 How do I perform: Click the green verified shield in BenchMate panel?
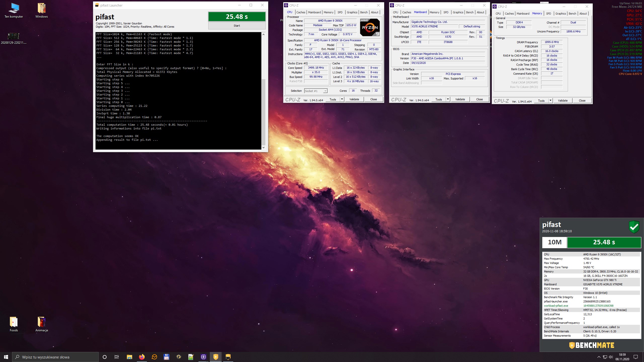(634, 227)
